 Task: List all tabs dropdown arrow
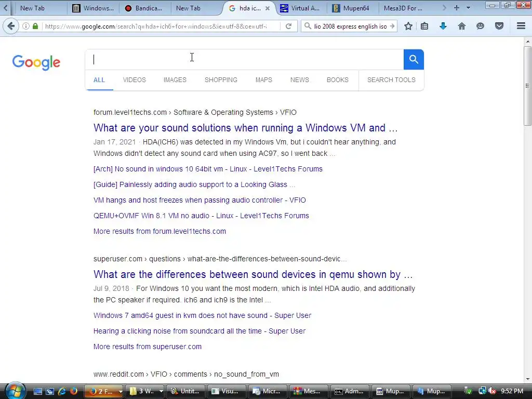point(469,8)
